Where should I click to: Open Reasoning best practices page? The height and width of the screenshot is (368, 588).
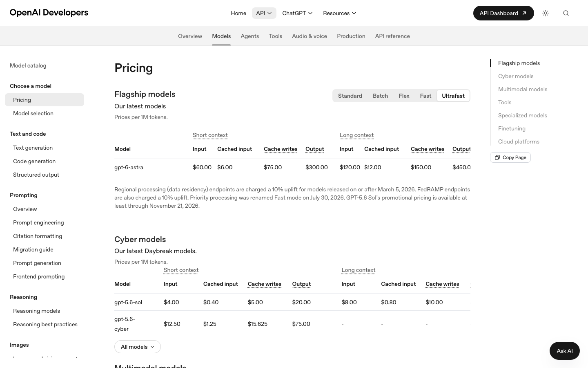point(45,324)
